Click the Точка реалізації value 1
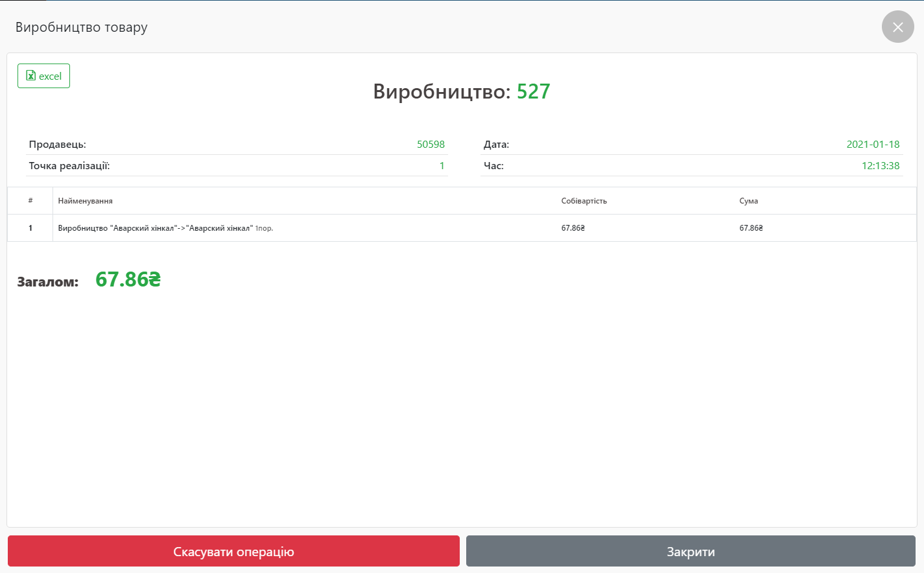The image size is (924, 573). click(442, 166)
